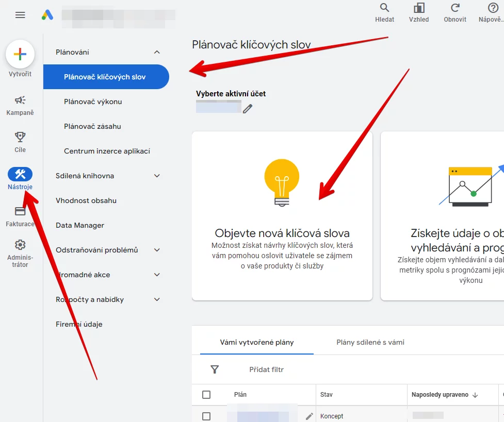Expand Hromadné akce chevron

click(157, 275)
